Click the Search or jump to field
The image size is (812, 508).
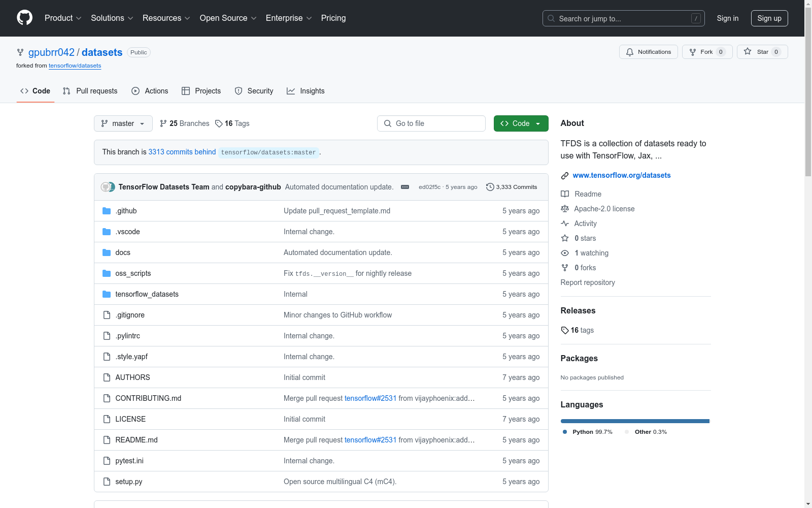click(624, 18)
